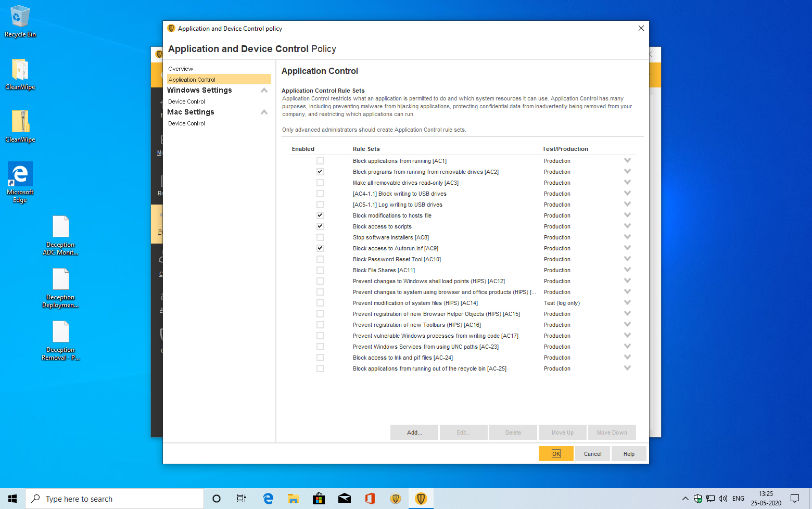Enable Block File Shares [AC11] checkbox
Image resolution: width=812 pixels, height=509 pixels.
click(320, 270)
